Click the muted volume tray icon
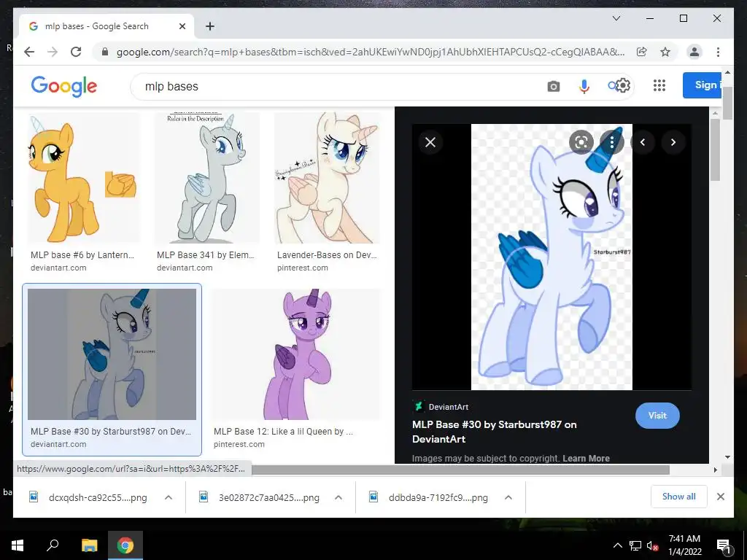The height and width of the screenshot is (560, 747). [x=652, y=545]
